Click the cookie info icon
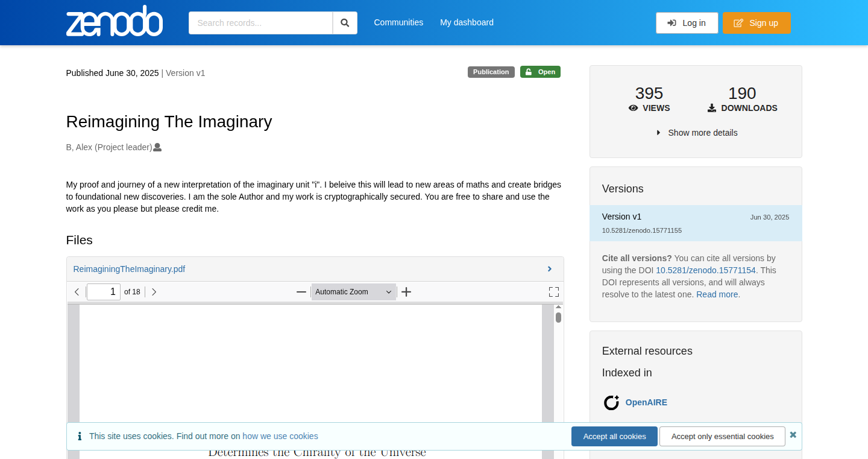Screen dimensions: 868x459 [x=80, y=436]
